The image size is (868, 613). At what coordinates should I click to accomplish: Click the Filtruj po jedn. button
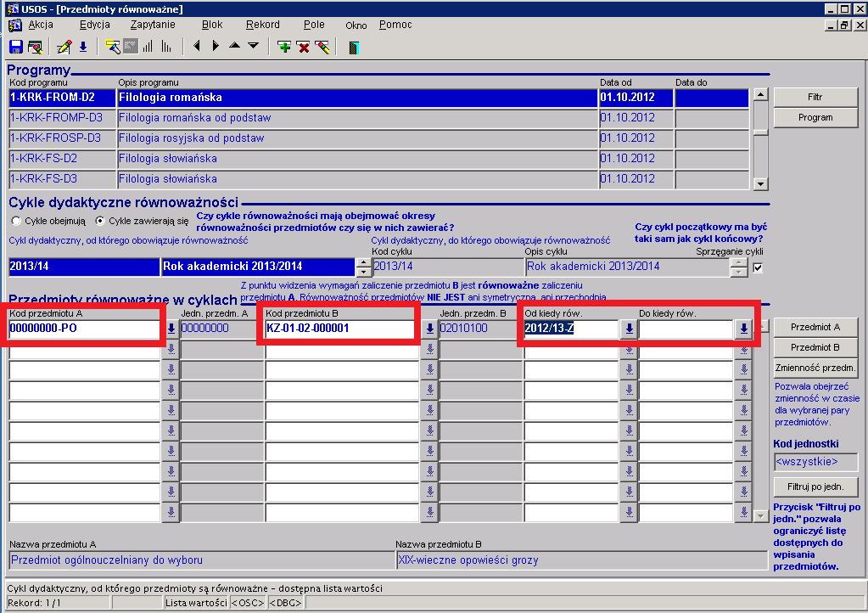815,486
